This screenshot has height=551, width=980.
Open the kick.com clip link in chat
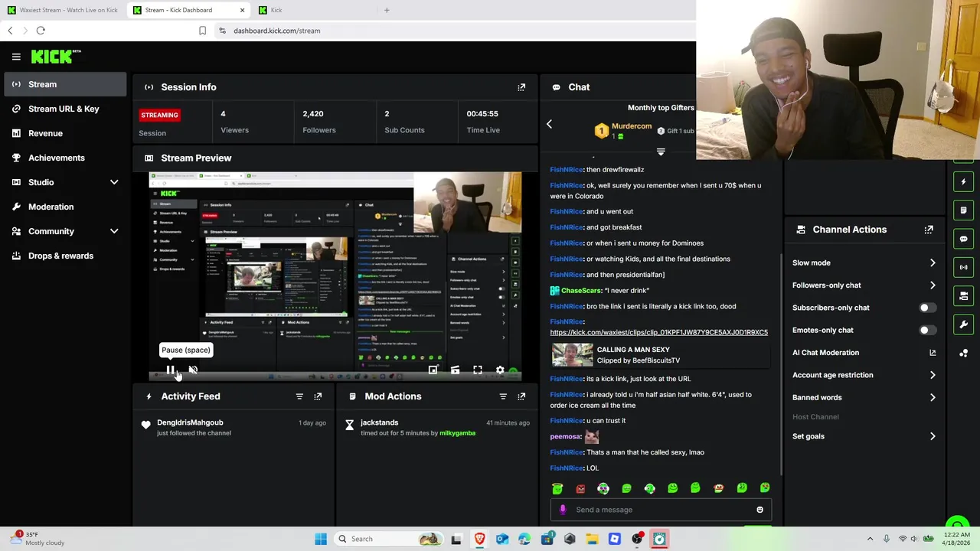point(658,332)
